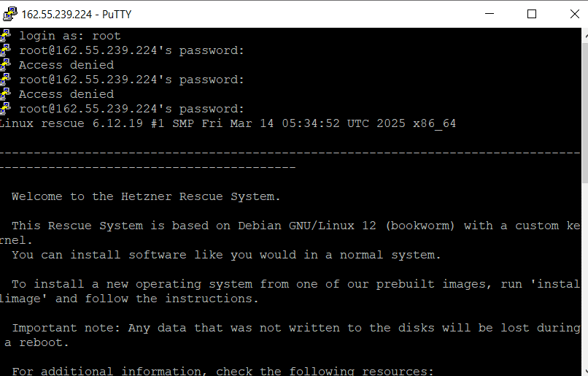588x376 pixels.
Task: Click the terminal scrollbar thumb
Action: pos(585,112)
